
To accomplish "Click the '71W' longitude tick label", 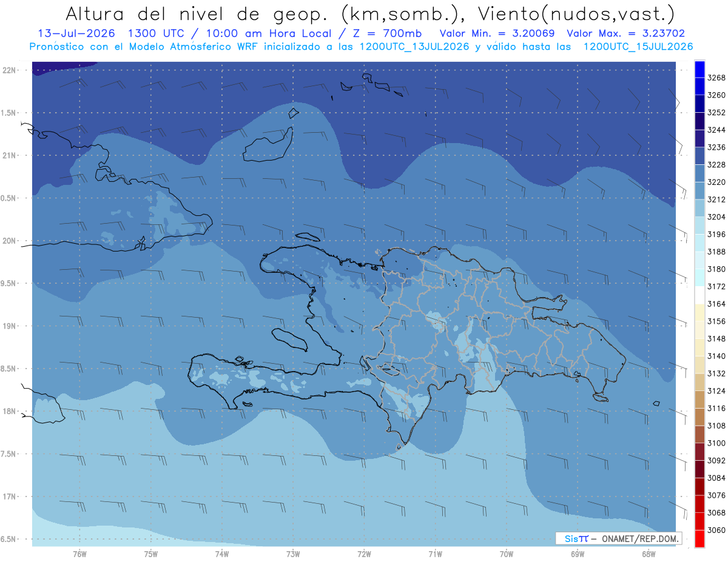I will (435, 554).
